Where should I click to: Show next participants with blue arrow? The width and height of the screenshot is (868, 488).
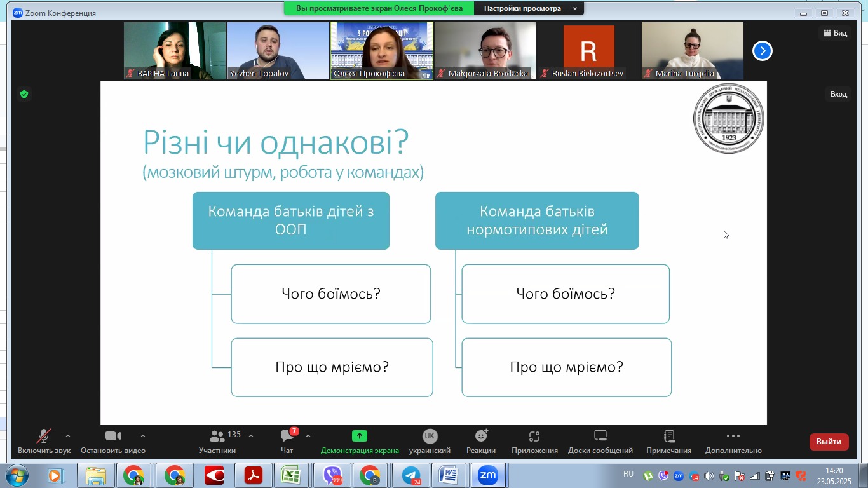pos(762,51)
